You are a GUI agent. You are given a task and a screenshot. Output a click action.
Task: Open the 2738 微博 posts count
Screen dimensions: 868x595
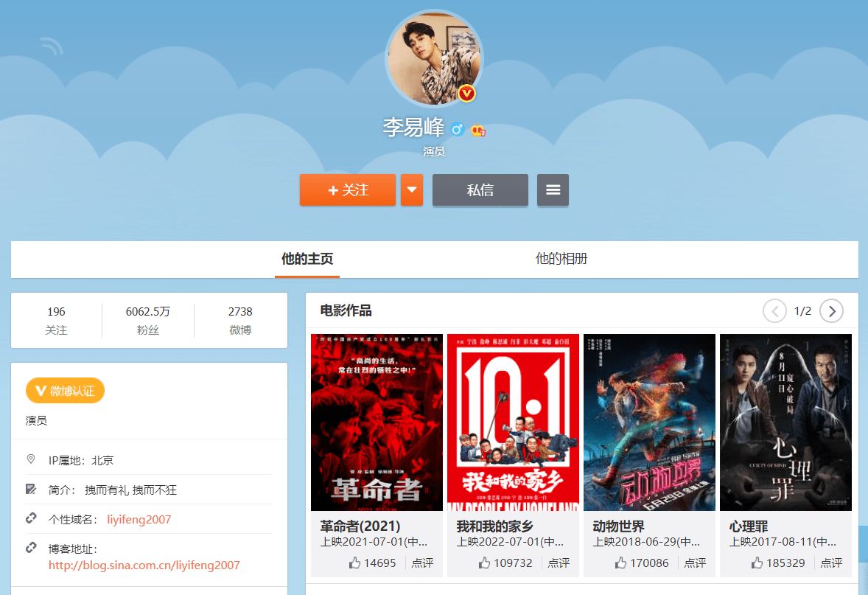tap(240, 320)
